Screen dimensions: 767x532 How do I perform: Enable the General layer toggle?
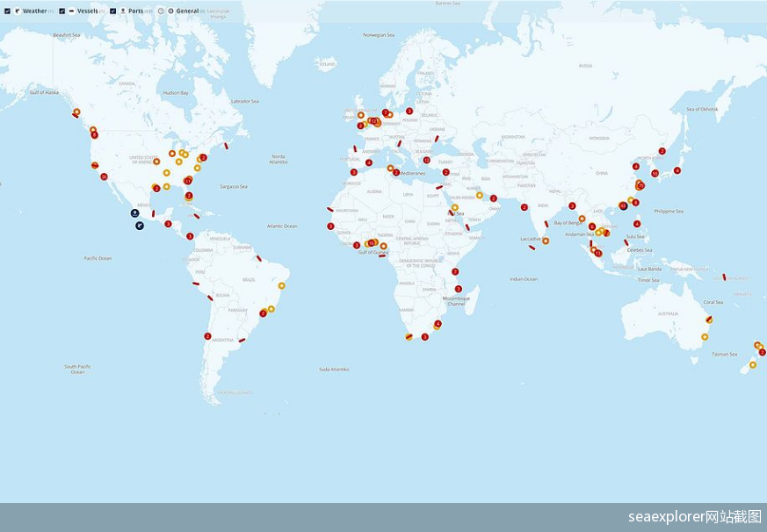[161, 11]
